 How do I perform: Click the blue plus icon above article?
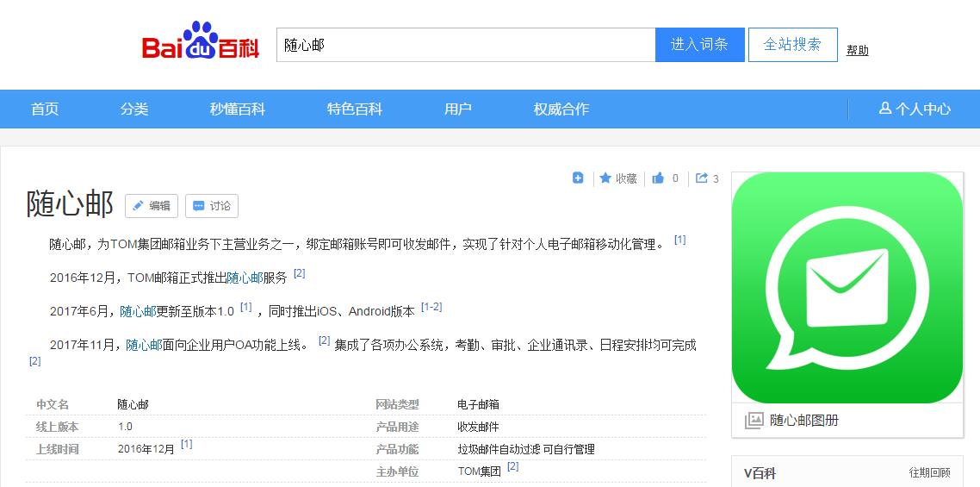click(x=578, y=178)
